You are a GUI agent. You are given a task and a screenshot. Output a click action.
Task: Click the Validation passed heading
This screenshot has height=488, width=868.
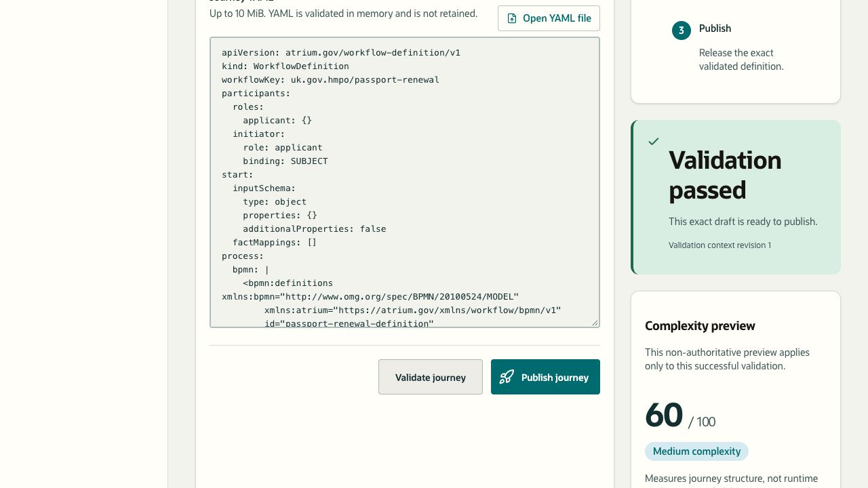point(725,175)
